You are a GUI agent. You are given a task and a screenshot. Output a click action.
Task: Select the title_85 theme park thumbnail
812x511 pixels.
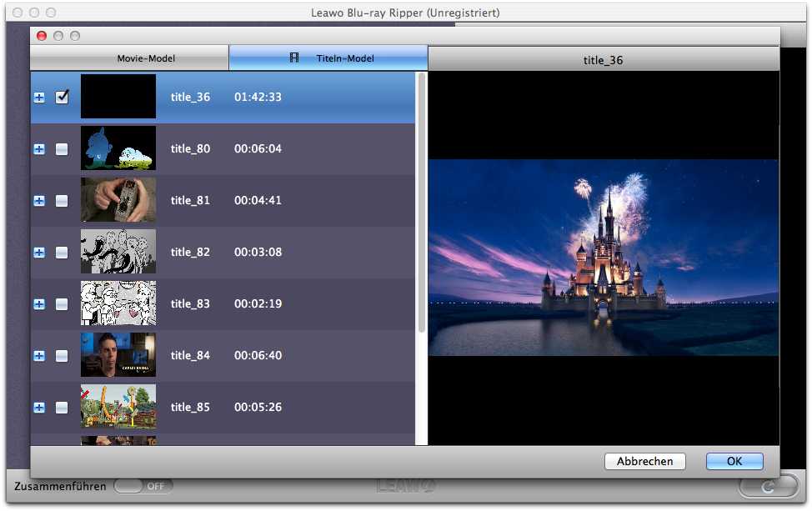click(x=118, y=407)
